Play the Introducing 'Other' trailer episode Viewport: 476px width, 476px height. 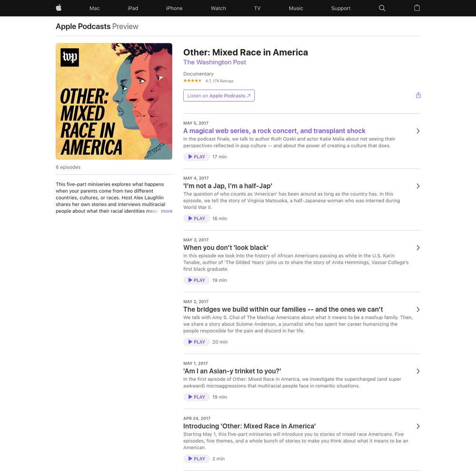pos(197,459)
